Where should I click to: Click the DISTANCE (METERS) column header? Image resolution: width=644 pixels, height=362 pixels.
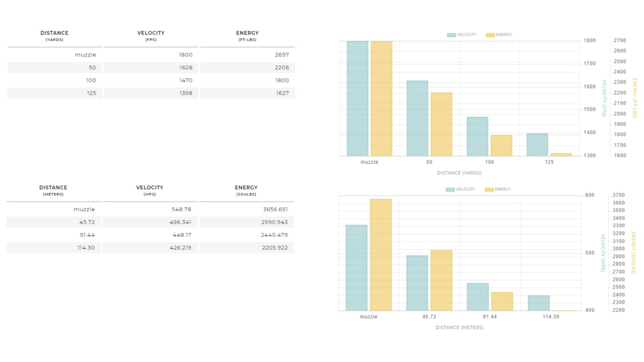[x=53, y=190]
